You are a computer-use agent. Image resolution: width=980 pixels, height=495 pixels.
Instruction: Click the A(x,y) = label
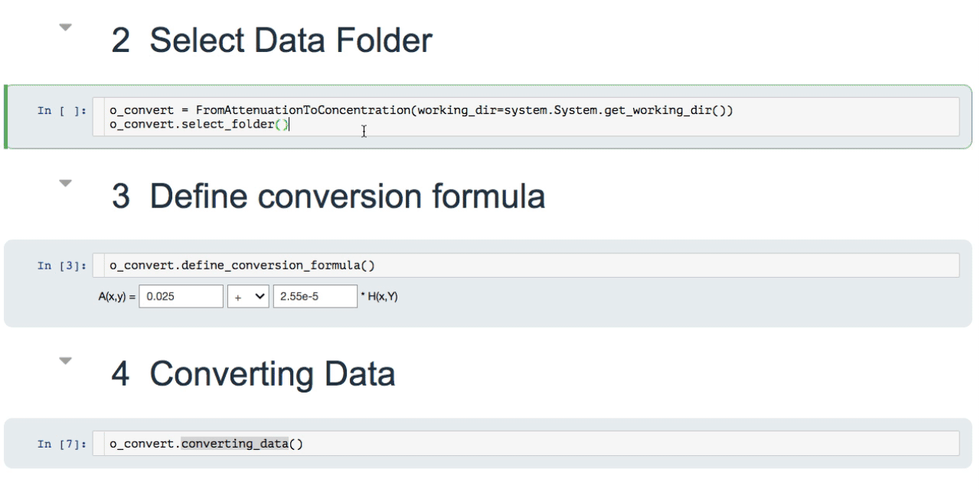116,296
